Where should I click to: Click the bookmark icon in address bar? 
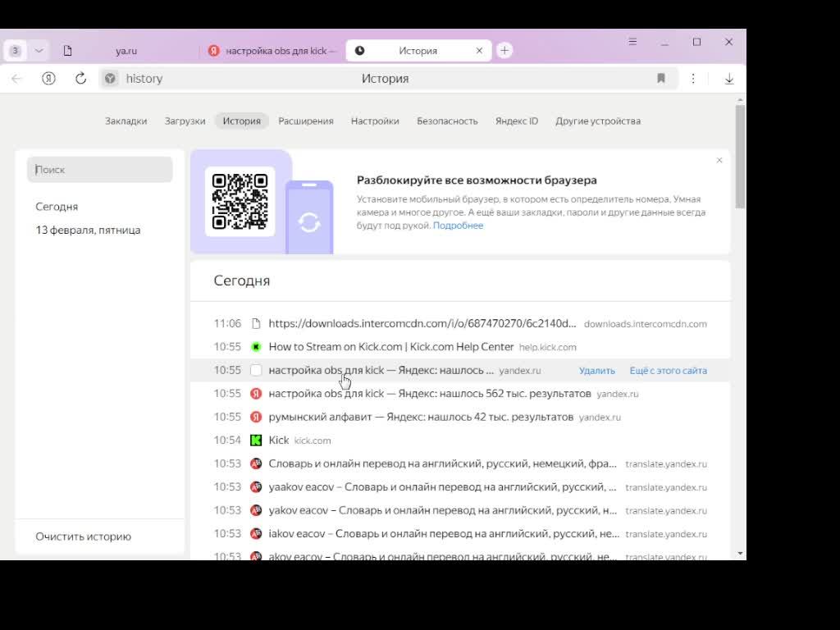(x=661, y=79)
